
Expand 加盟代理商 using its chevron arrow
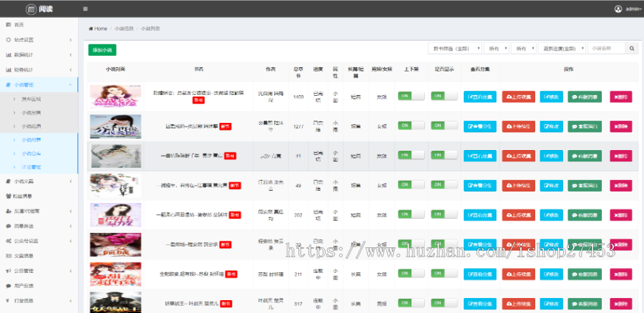pyautogui.click(x=71, y=211)
